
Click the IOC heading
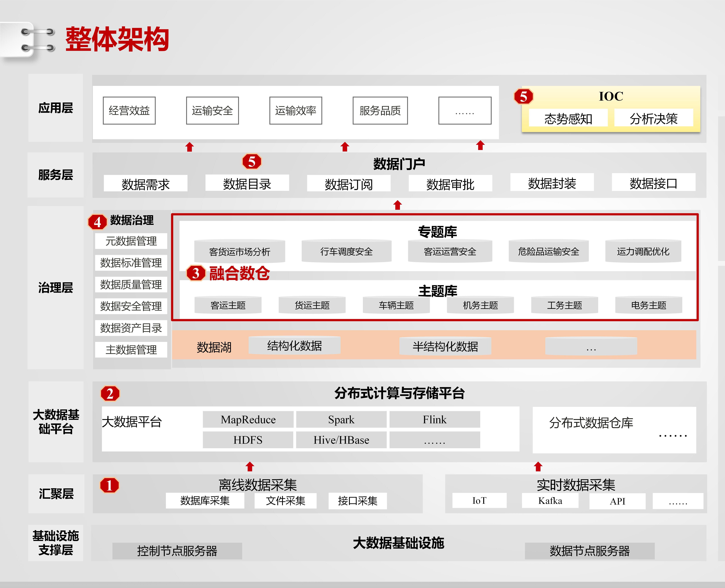611,96
